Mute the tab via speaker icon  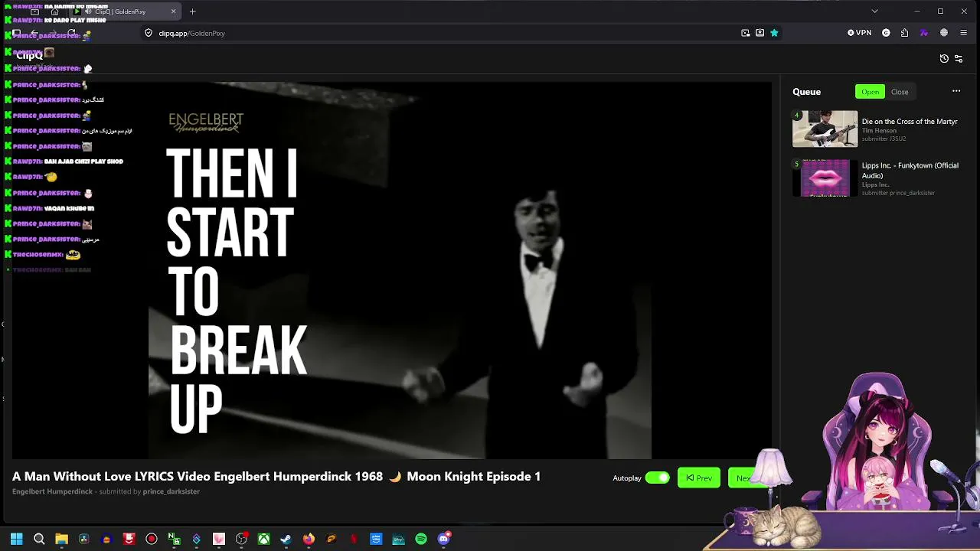(x=88, y=11)
